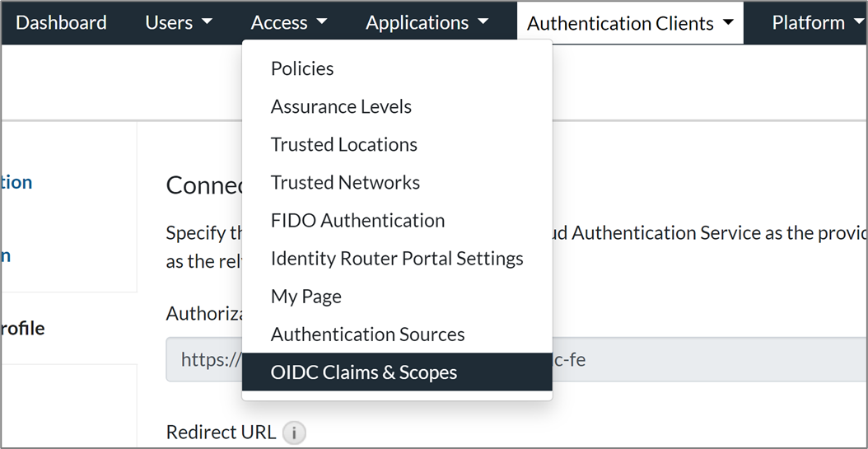Go to the Dashboard page

point(61,23)
